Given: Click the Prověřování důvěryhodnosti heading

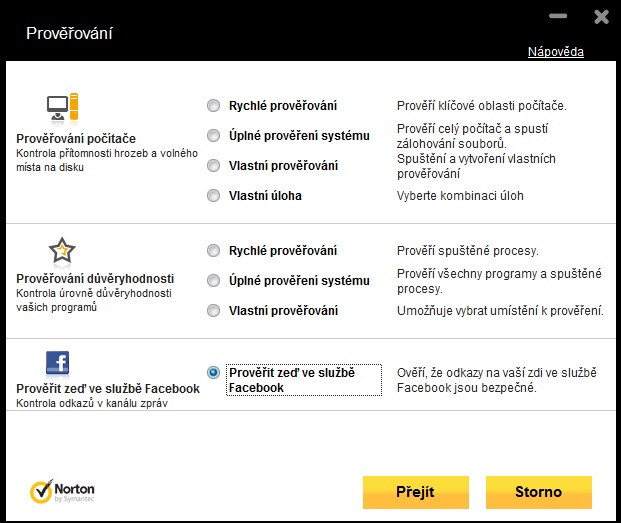Looking at the screenshot, I should pos(95,279).
